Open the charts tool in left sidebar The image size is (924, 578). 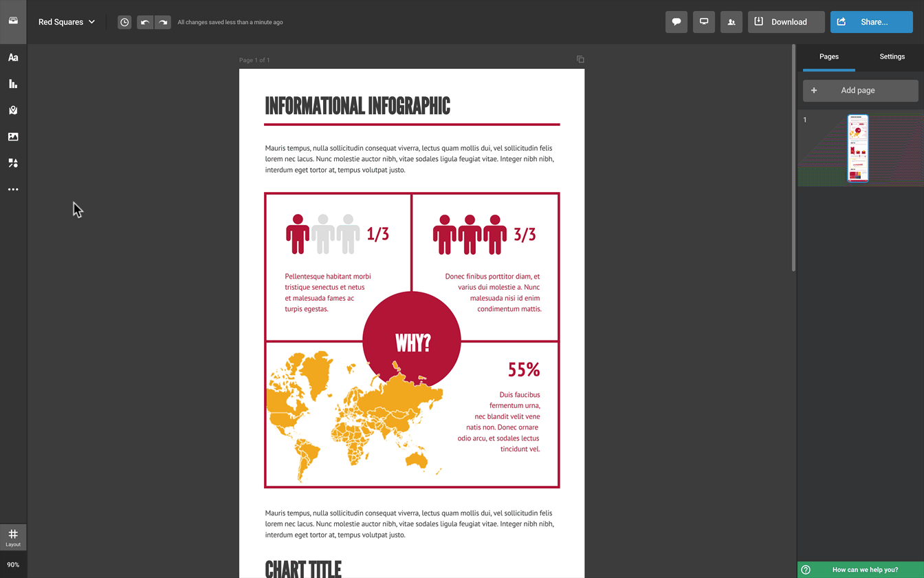coord(13,84)
